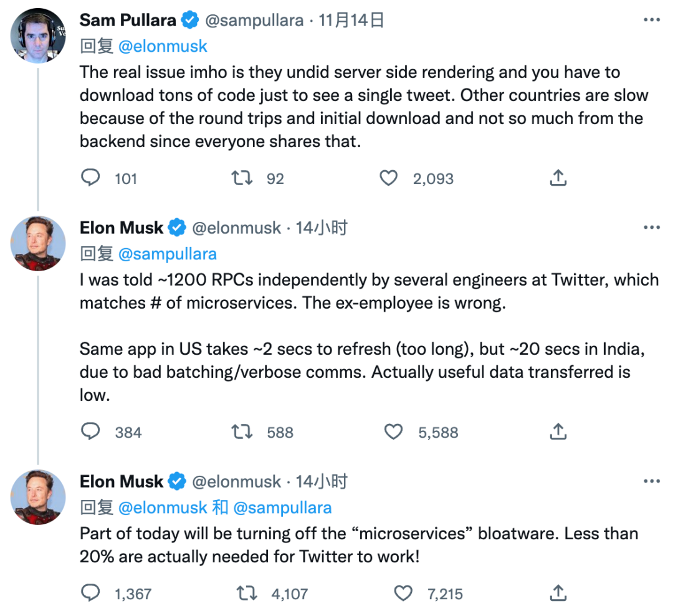Share Elon's ~1200 RPCs tweet
The image size is (673, 616).
click(558, 431)
